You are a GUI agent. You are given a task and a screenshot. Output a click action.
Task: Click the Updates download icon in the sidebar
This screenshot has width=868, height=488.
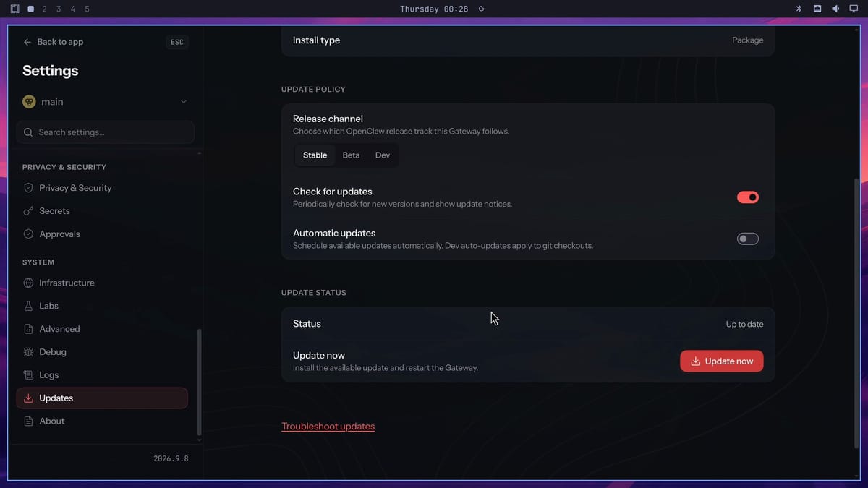28,398
